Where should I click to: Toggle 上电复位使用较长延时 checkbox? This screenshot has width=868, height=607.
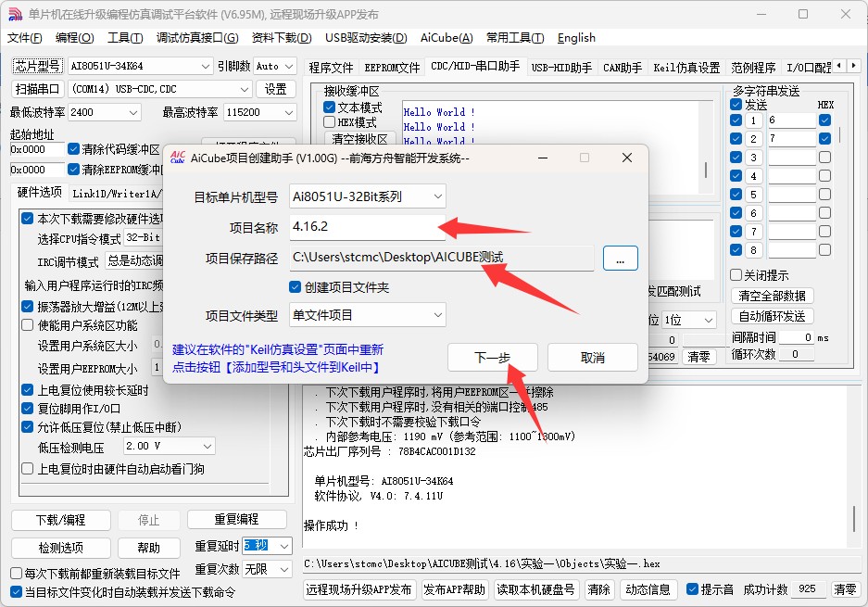click(x=27, y=390)
